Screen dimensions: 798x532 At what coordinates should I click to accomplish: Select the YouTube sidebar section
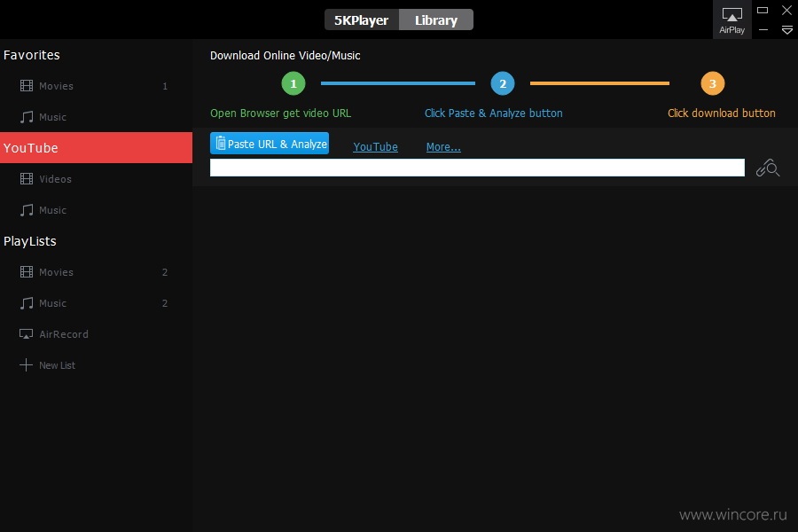[x=96, y=148]
